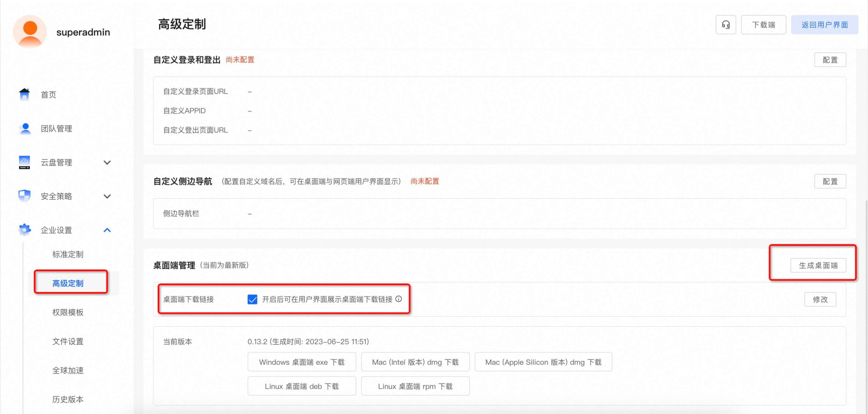
Task: Open the 标准定制 submenu item
Action: point(68,254)
